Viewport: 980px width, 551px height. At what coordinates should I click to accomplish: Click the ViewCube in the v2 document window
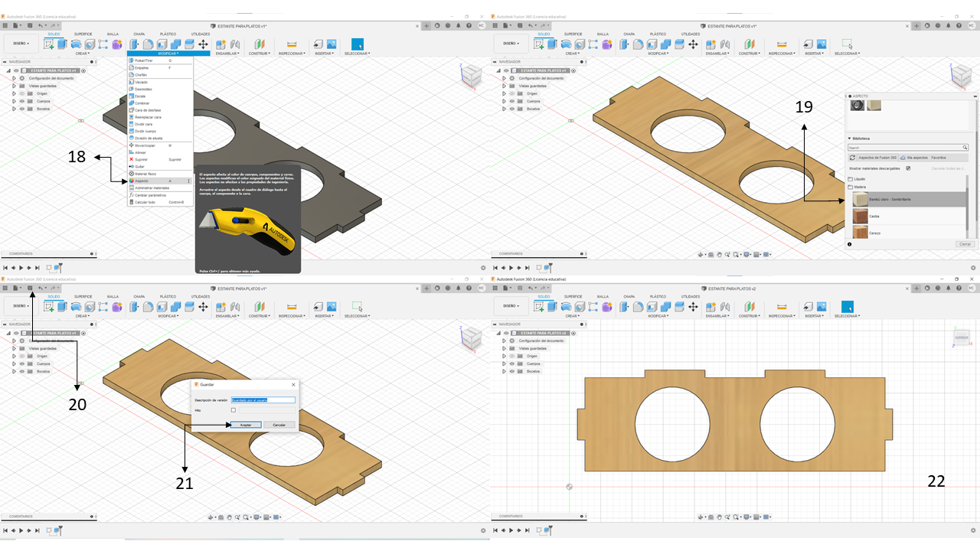click(961, 337)
